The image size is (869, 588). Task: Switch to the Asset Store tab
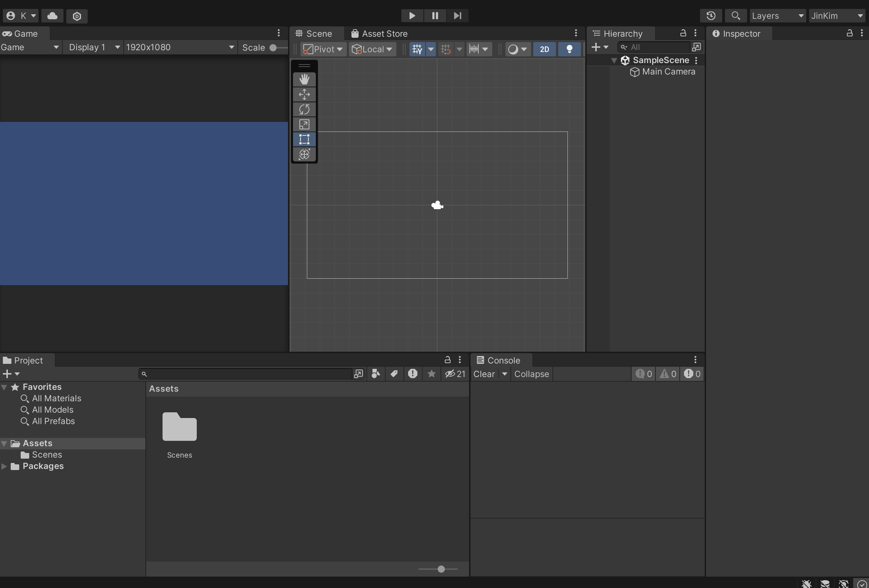pos(380,33)
